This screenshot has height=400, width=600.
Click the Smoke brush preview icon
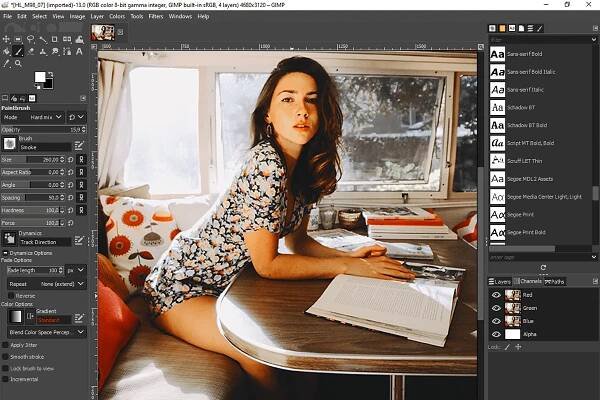pos(9,145)
